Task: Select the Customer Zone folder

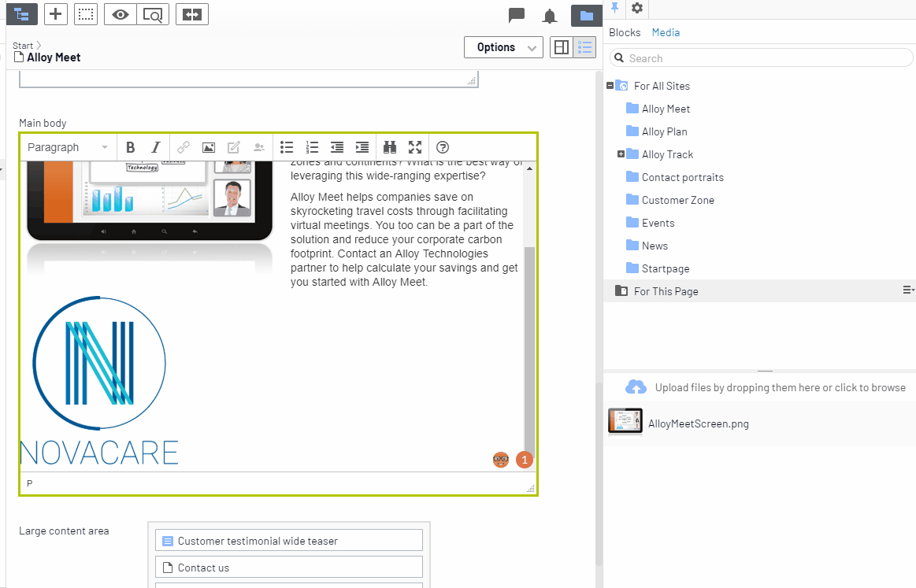Action: point(677,200)
